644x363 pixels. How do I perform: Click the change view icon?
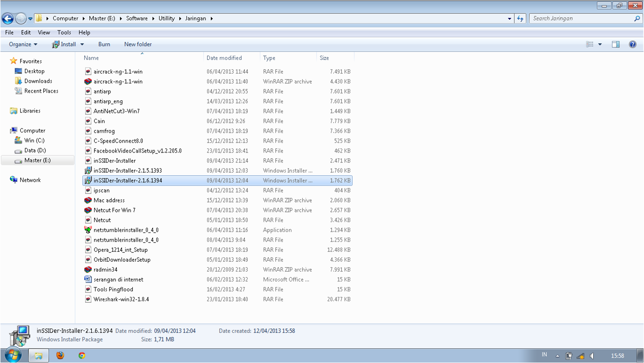click(590, 44)
